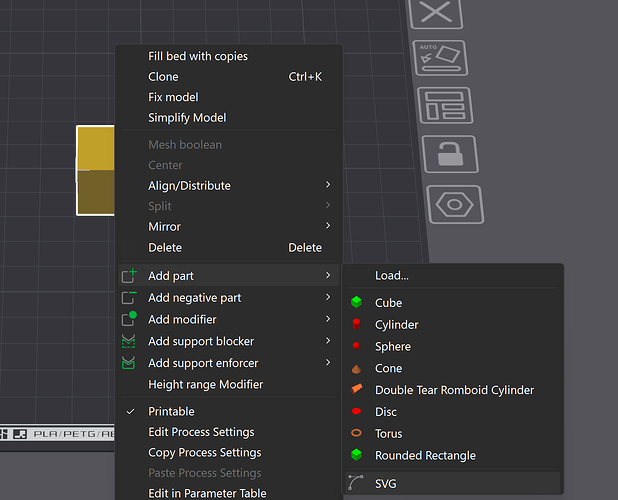The image size is (618, 500).
Task: Click the bed type icon left of PLA/PETG label
Action: [x=20, y=434]
